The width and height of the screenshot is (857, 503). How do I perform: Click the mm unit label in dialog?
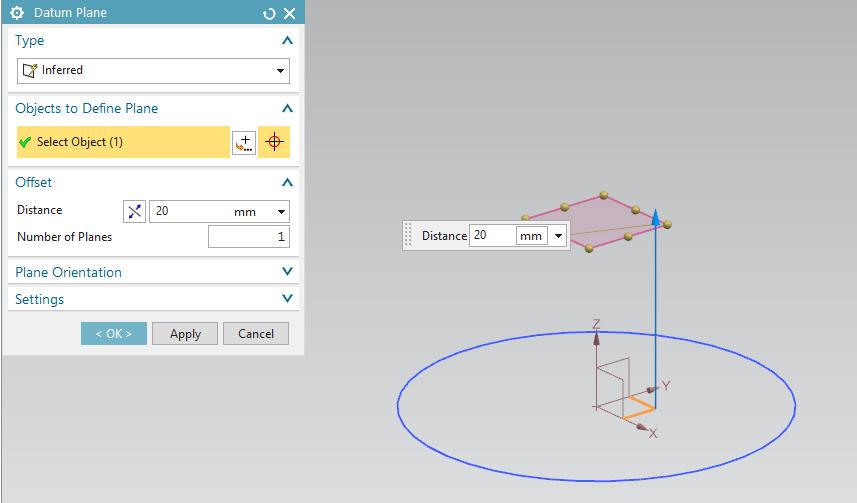245,212
